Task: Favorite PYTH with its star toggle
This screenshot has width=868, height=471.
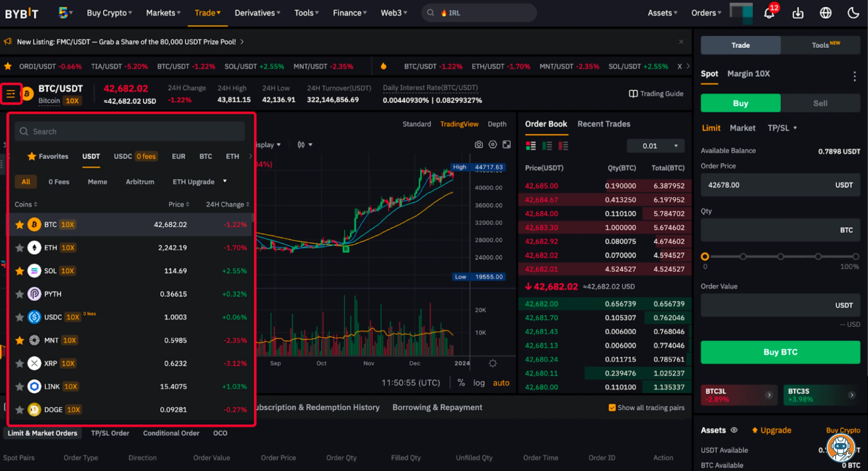Action: point(20,294)
